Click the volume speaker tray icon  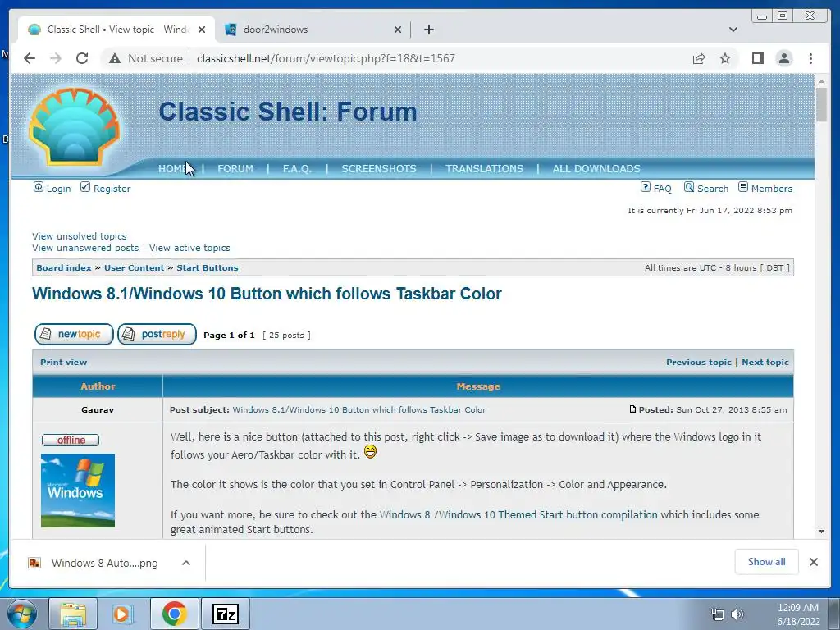tap(737, 614)
